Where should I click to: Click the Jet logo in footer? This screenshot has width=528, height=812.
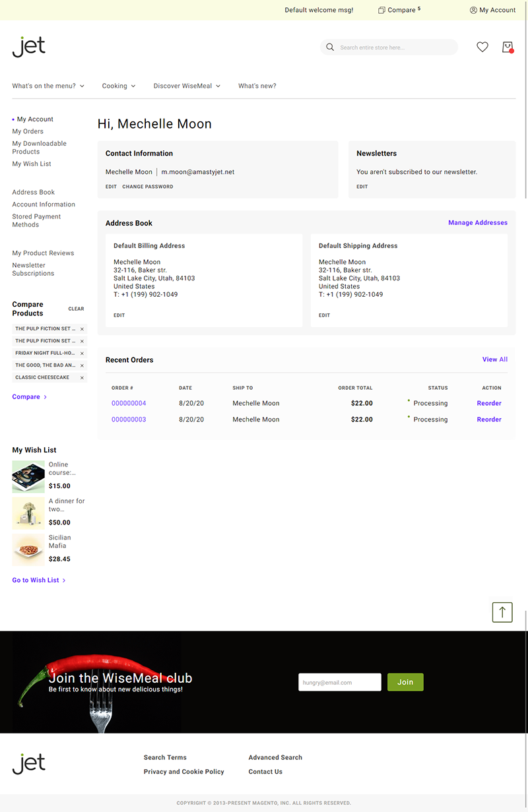click(x=29, y=764)
